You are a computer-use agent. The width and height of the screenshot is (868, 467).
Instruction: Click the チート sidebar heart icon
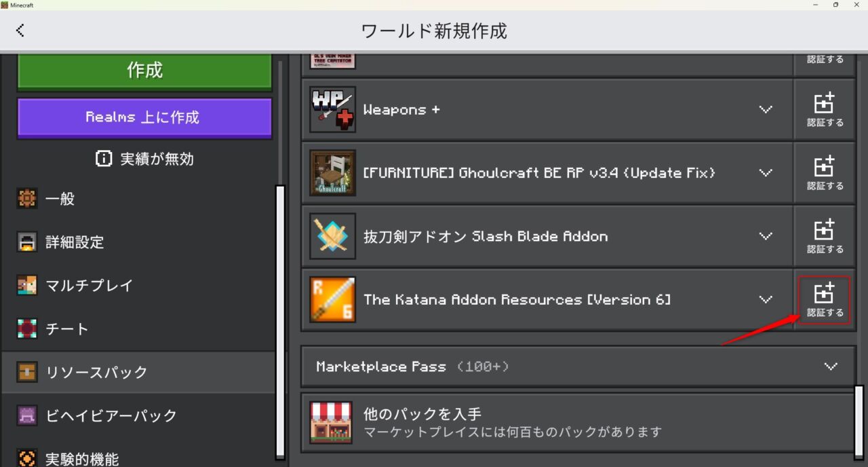(x=26, y=329)
